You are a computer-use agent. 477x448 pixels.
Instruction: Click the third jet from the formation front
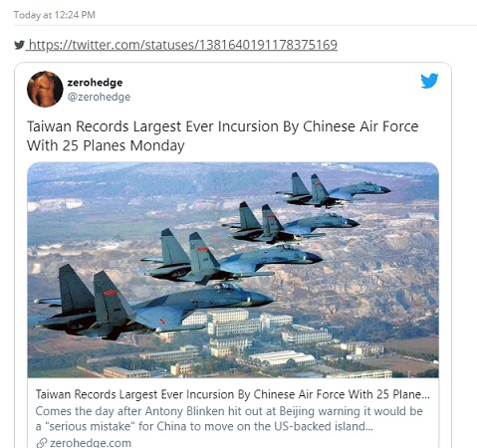point(231,257)
